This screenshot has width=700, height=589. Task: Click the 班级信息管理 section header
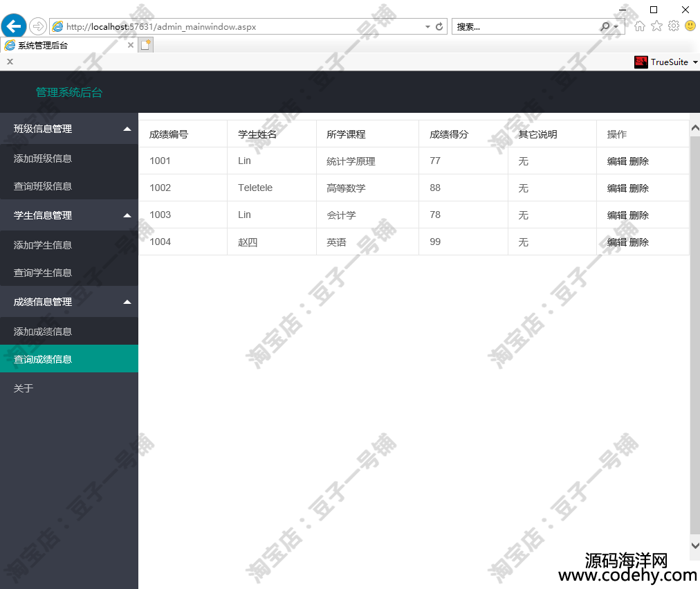(69, 129)
